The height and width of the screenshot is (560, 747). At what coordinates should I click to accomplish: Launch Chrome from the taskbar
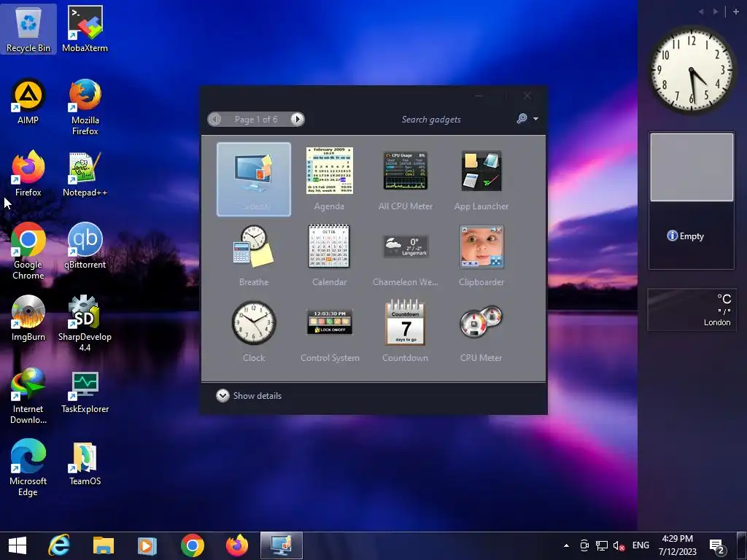193,545
